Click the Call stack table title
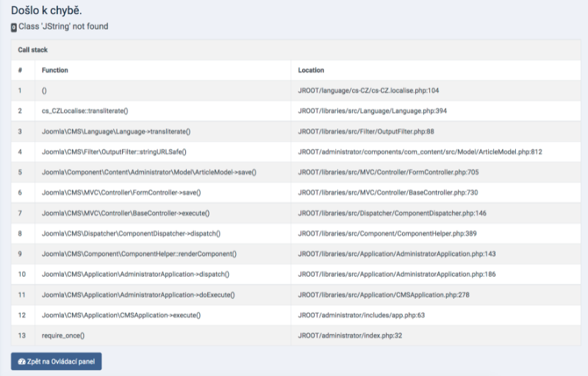 33,50
